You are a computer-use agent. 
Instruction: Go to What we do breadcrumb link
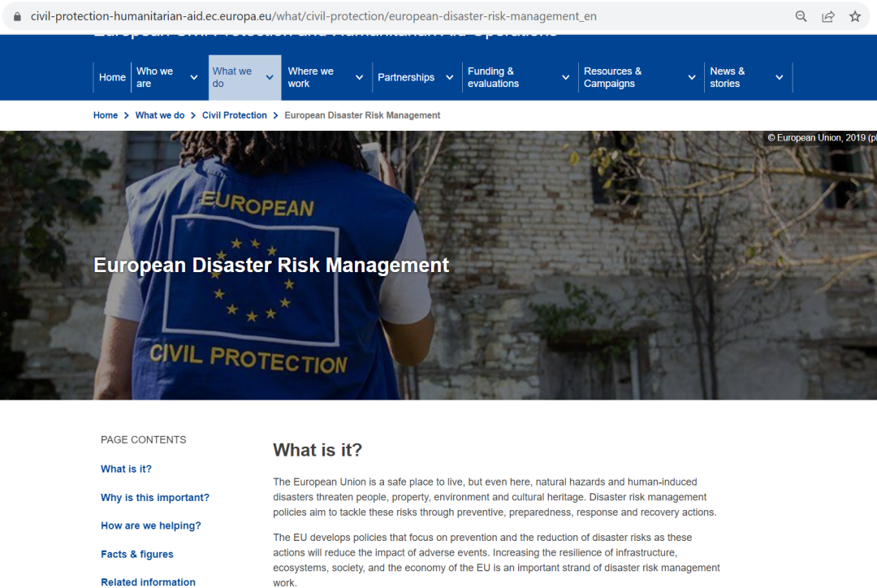159,115
